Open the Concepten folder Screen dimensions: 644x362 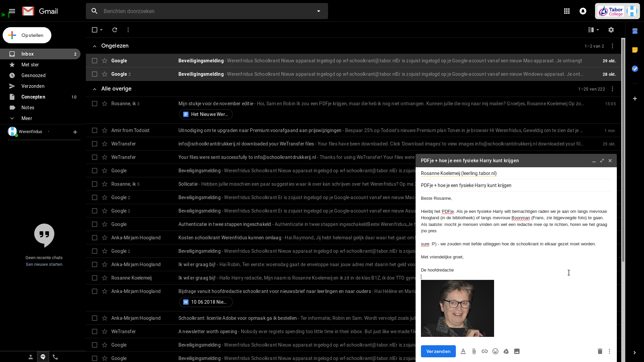33,97
